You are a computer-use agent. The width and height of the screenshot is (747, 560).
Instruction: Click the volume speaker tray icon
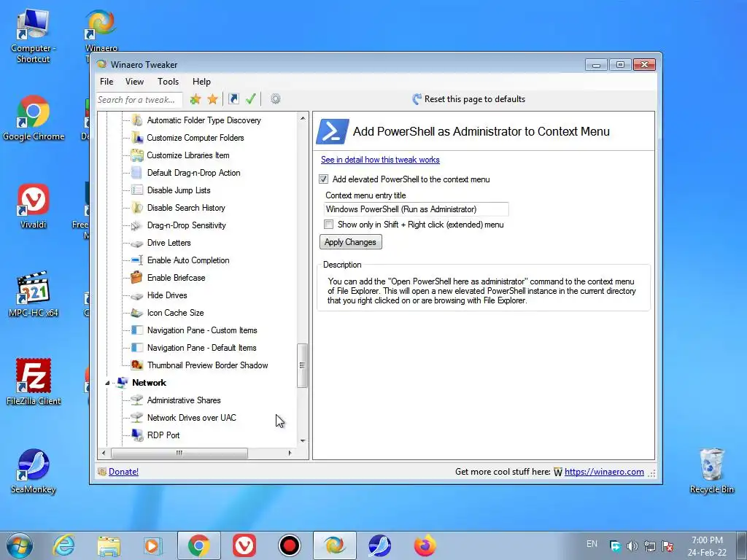pos(632,546)
